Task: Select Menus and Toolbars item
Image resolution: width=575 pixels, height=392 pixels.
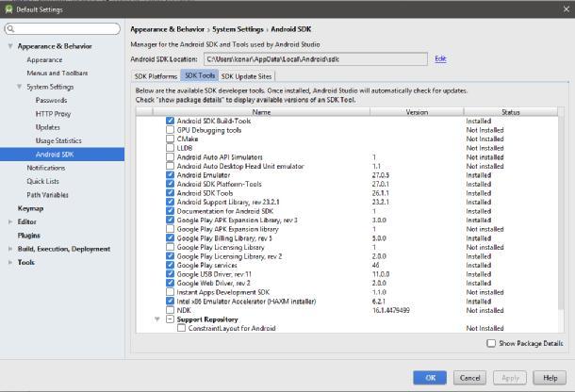Action: pos(57,73)
